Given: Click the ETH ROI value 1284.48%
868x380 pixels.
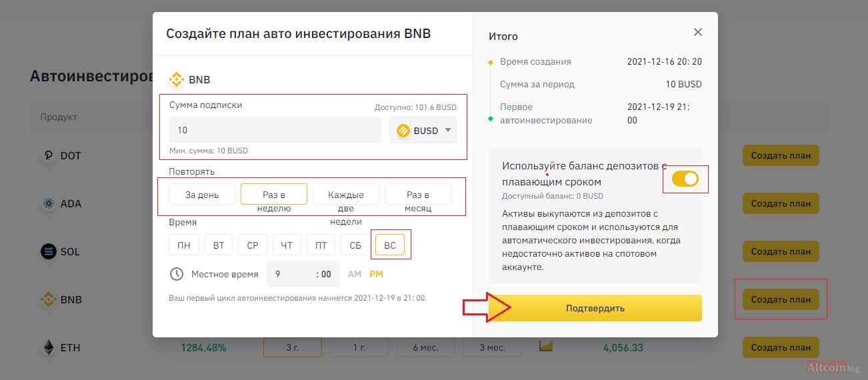Looking at the screenshot, I should pos(203,347).
